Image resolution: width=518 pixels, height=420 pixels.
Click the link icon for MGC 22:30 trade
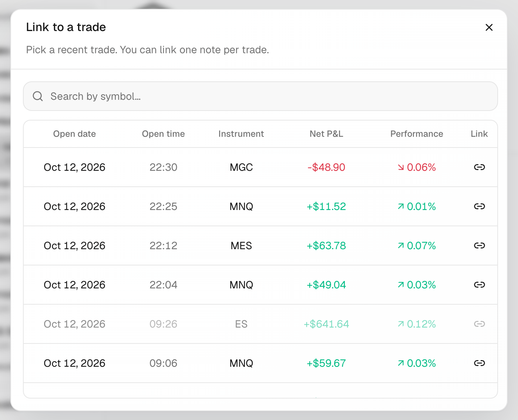click(479, 167)
